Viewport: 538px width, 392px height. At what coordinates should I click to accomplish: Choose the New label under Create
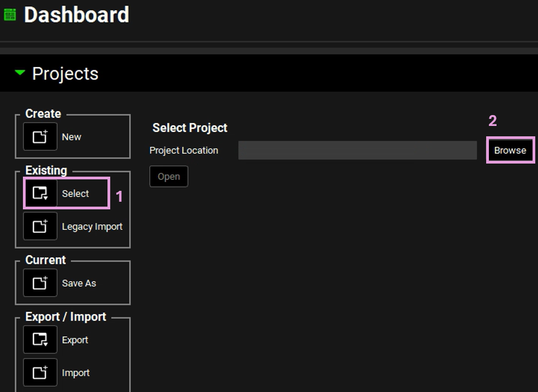pyautogui.click(x=71, y=137)
